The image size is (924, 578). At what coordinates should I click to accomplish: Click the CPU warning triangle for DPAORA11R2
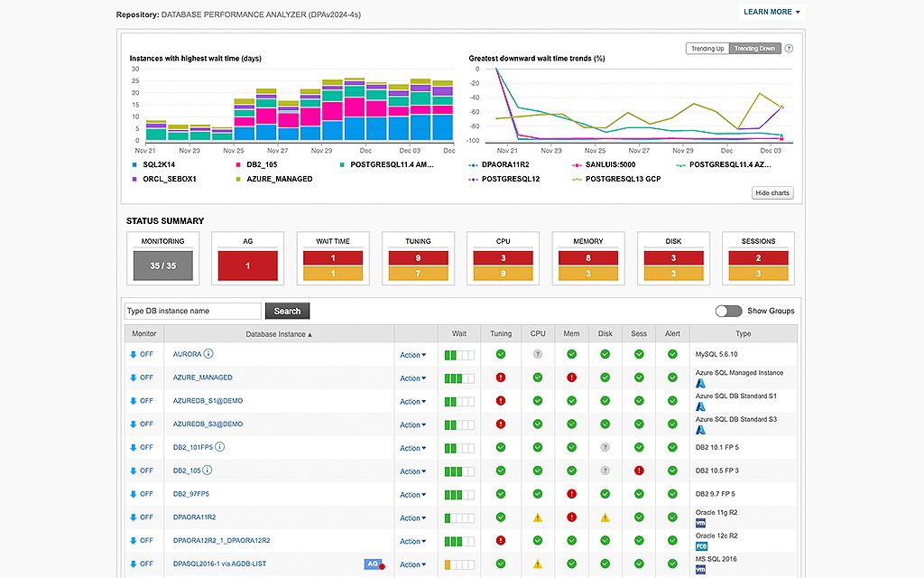pyautogui.click(x=538, y=517)
